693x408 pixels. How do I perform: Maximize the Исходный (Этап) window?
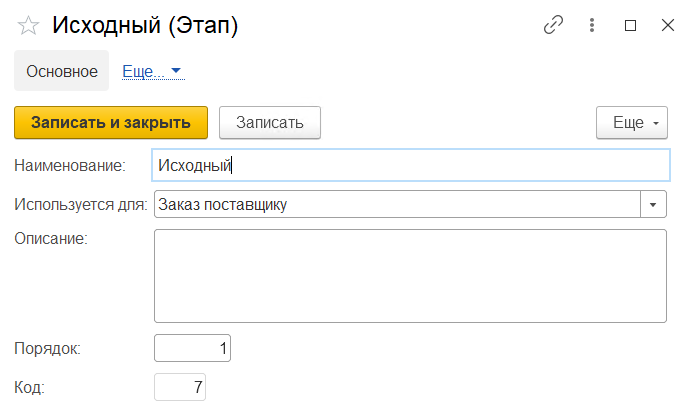coord(630,26)
